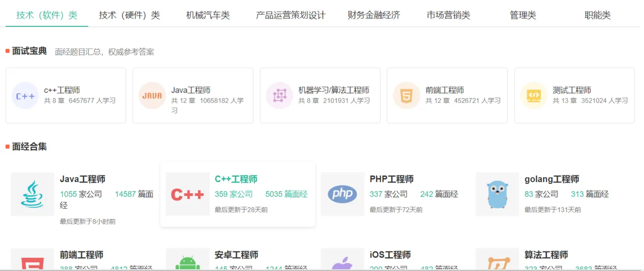
Task: Open 安卓工程师 heading in 面经合集
Action: coord(236,254)
